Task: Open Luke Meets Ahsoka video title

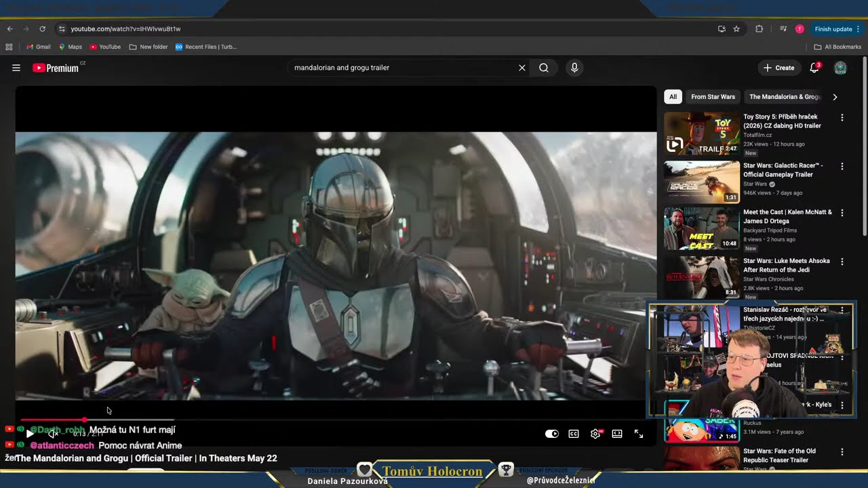Action: tap(787, 265)
